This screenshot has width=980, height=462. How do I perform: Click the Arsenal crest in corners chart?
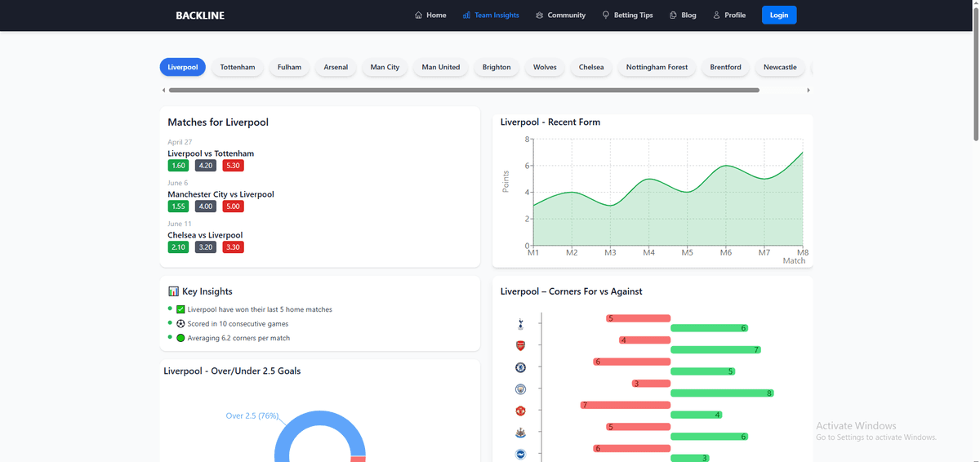point(520,346)
